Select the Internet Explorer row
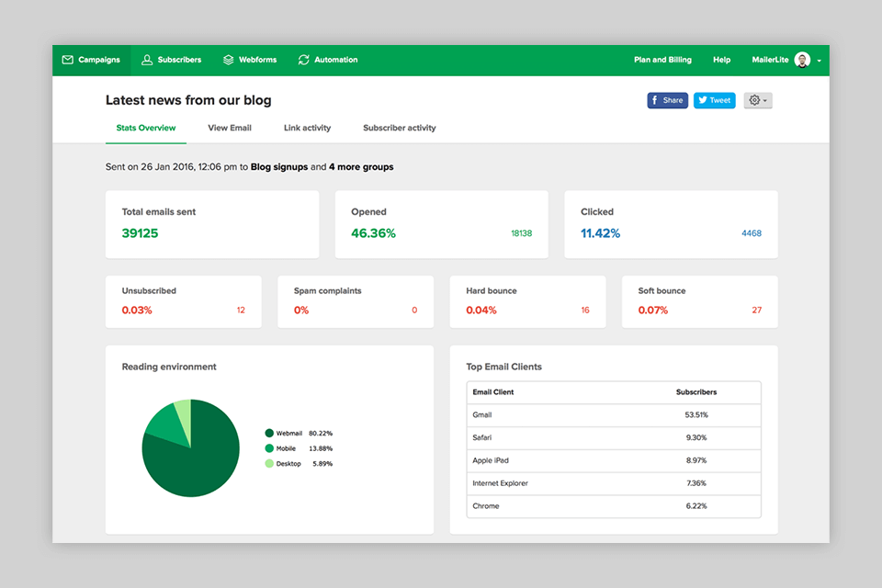Image resolution: width=882 pixels, height=588 pixels. point(614,483)
